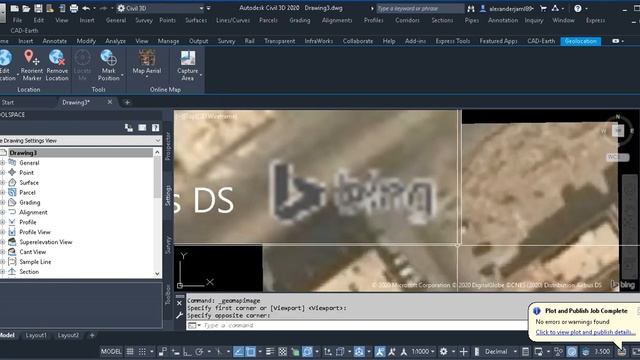Click the New drawing icon in quick access toolbar
Viewport: 640px width, 360px height.
[14, 8]
